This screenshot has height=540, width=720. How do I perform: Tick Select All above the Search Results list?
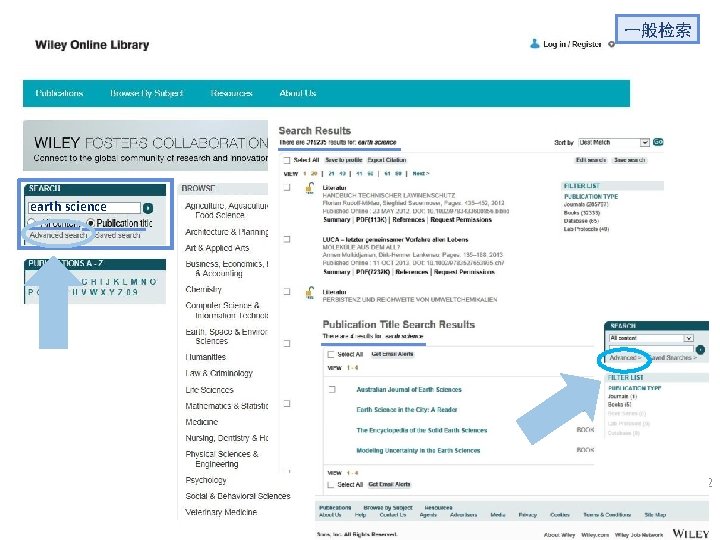pyautogui.click(x=287, y=160)
